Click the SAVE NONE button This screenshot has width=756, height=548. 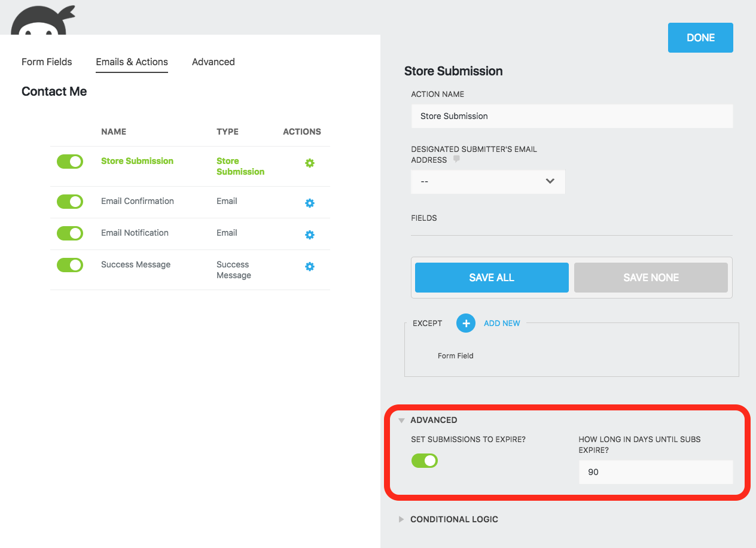(651, 277)
